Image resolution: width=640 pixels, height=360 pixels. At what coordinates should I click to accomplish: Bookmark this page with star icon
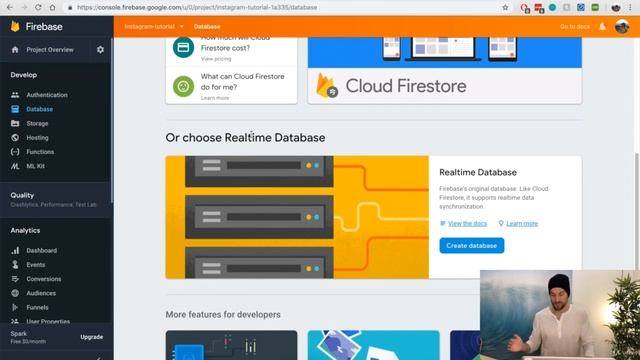tap(505, 7)
